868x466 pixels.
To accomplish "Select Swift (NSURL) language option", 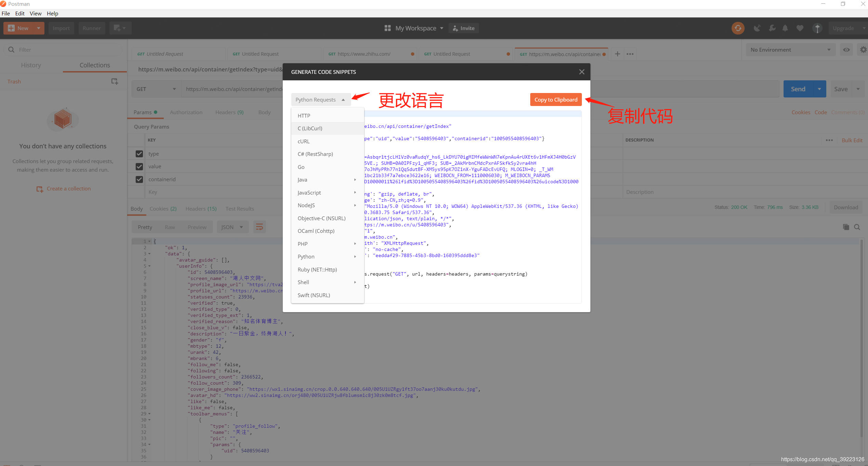I will pos(327,295).
